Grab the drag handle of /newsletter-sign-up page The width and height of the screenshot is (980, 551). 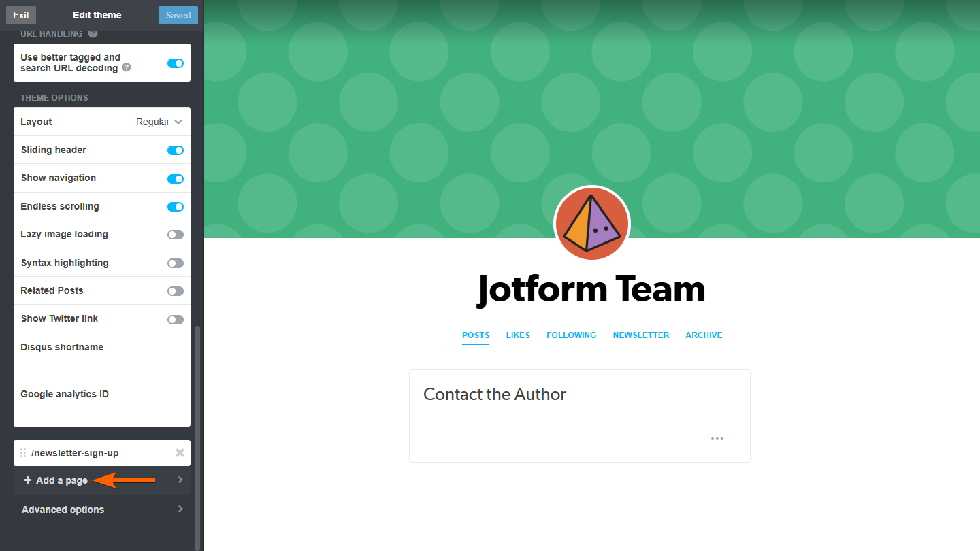tap(23, 453)
